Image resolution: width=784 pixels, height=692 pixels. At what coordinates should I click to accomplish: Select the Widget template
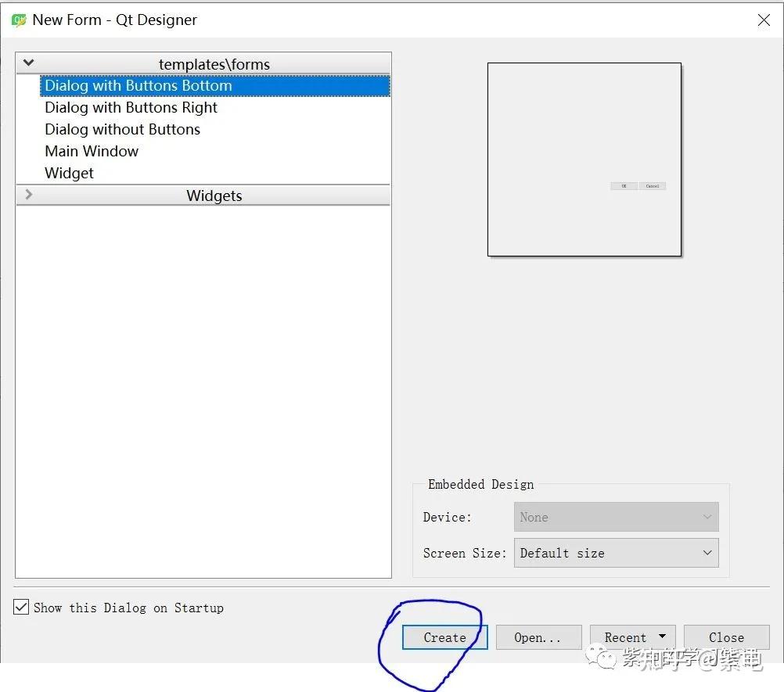click(69, 173)
